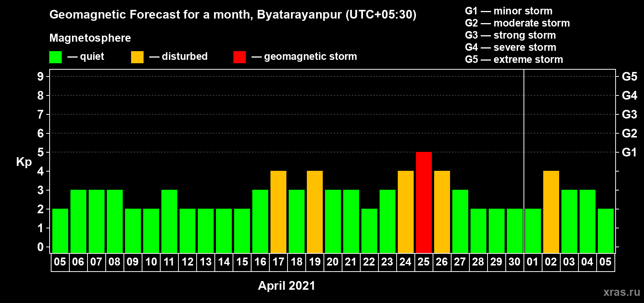Click the 'geomagnetic storm' legend label
The width and height of the screenshot is (644, 303).
point(311,56)
